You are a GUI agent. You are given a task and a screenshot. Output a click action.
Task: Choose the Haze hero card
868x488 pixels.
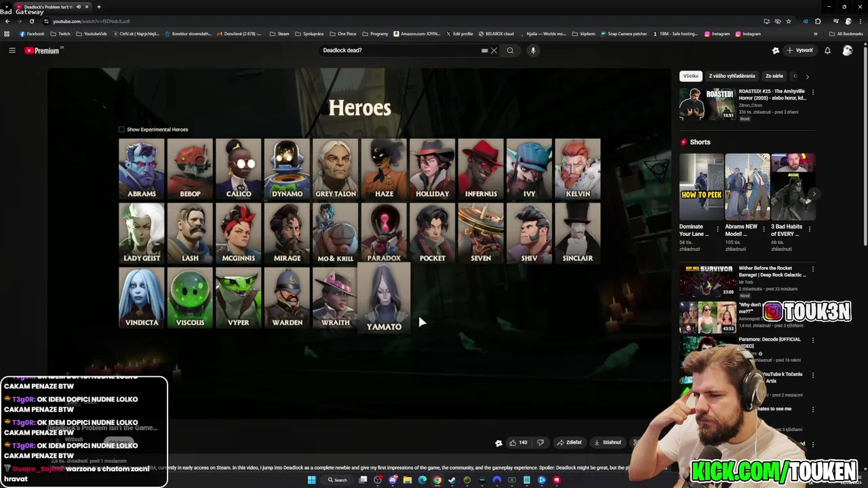384,169
